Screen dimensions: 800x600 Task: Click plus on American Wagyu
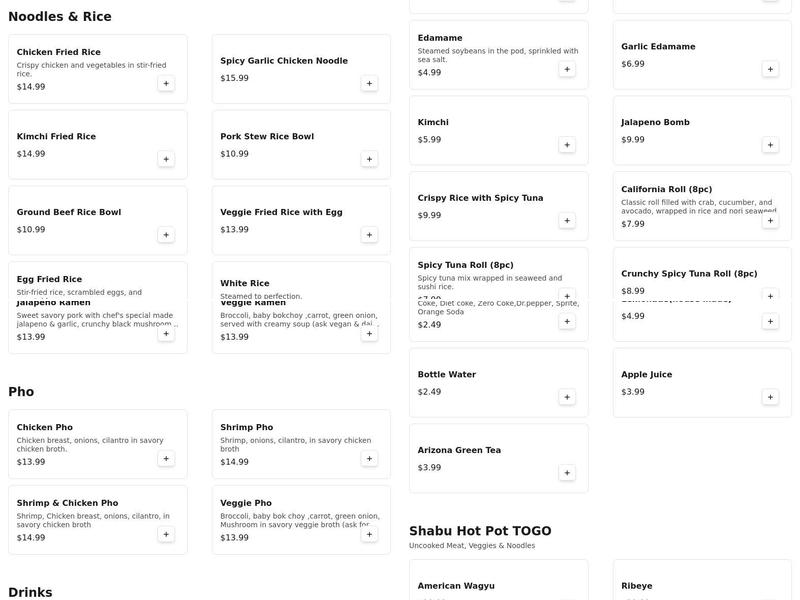click(x=566, y=596)
